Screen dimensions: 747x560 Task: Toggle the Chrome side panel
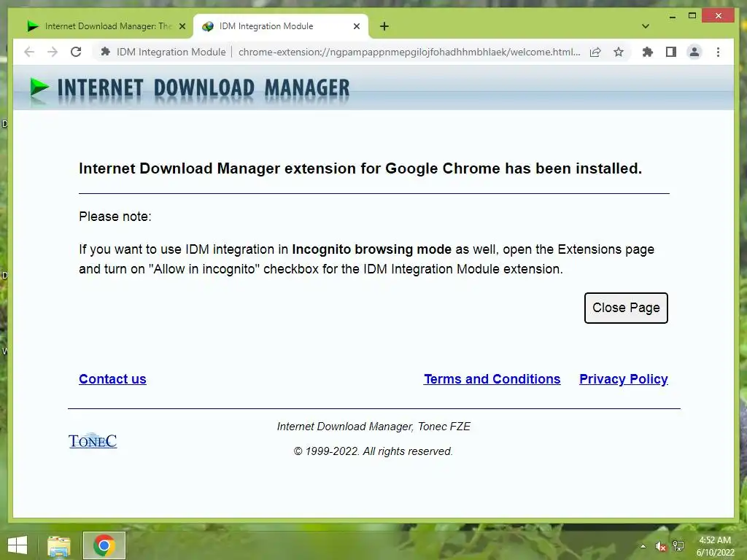[671, 52]
